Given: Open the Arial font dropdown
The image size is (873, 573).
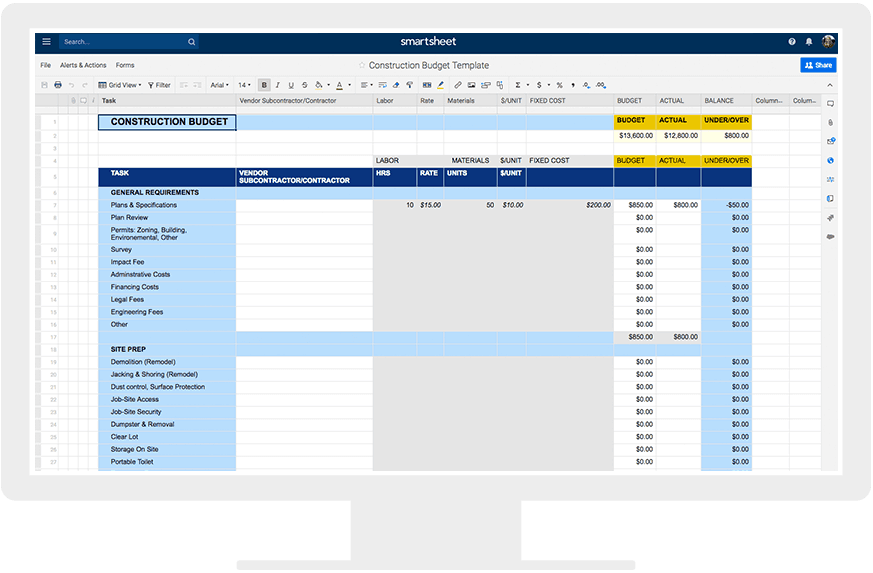Looking at the screenshot, I should [x=219, y=85].
